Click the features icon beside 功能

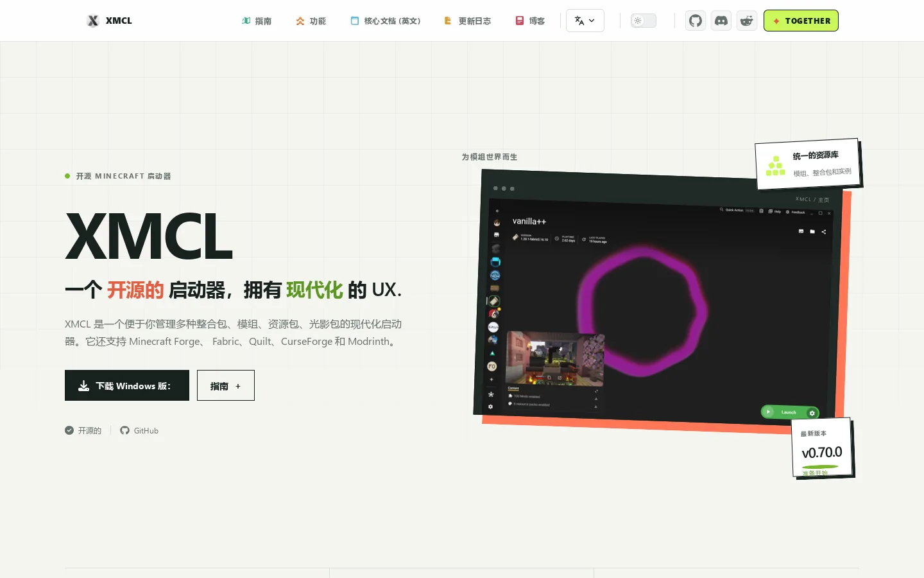[x=300, y=21]
